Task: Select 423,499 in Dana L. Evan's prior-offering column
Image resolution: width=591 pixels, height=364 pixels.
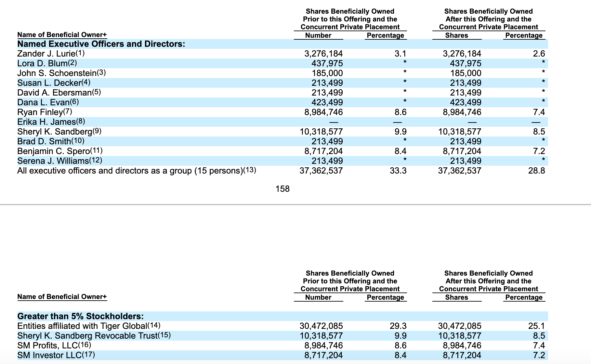Action: 327,102
